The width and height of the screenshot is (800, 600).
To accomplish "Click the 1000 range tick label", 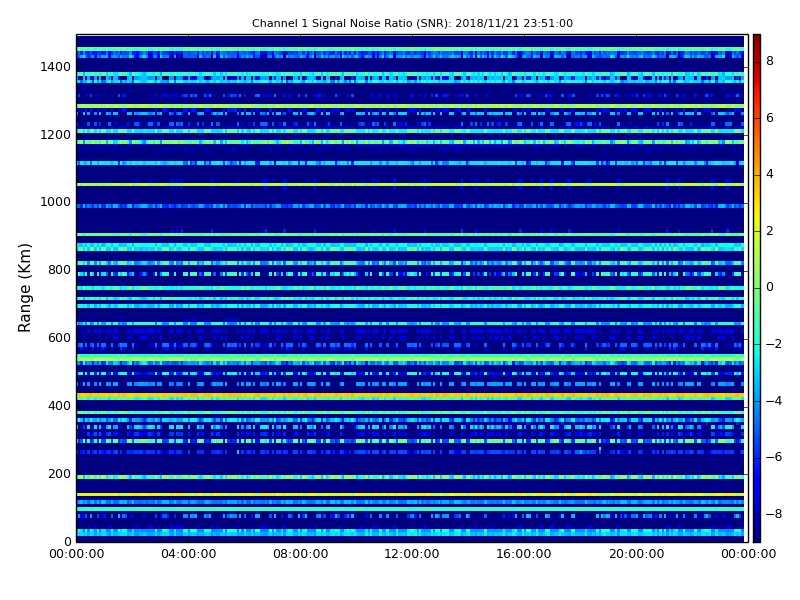I will click(x=55, y=202).
